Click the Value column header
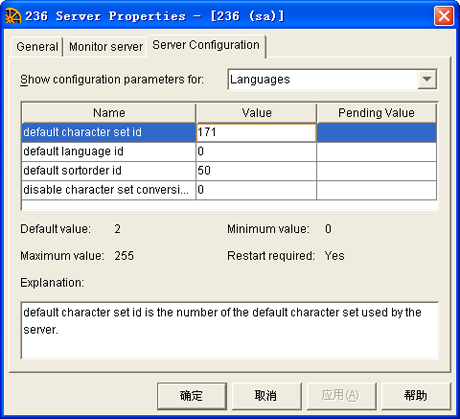Image resolution: width=460 pixels, height=419 pixels. tap(256, 113)
